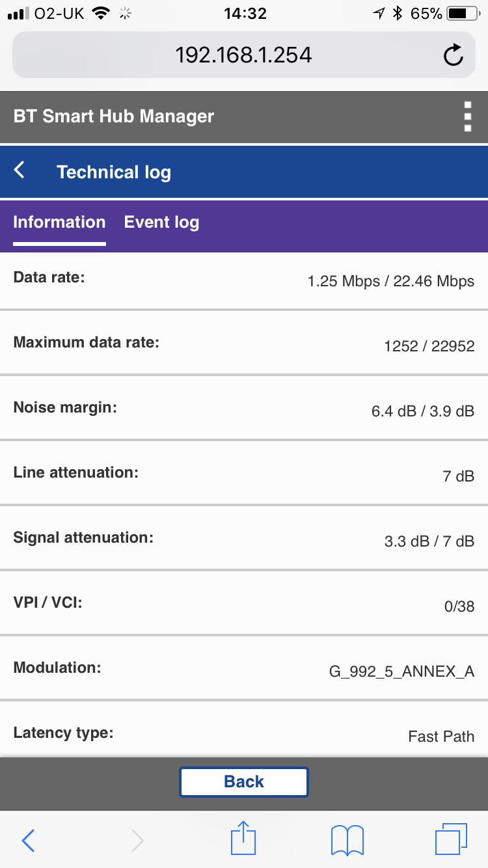This screenshot has height=868, width=488.
Task: Go back with the Safari back arrow
Action: (x=28, y=840)
